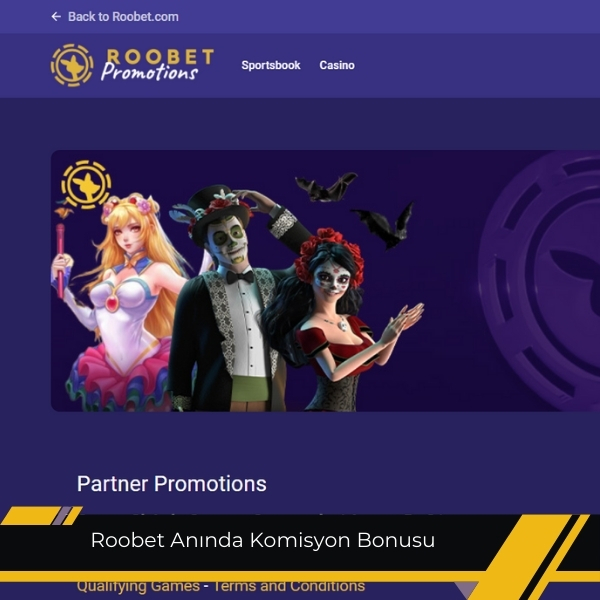Click the back arrow icon at top
This screenshot has height=600, width=600.
[56, 16]
